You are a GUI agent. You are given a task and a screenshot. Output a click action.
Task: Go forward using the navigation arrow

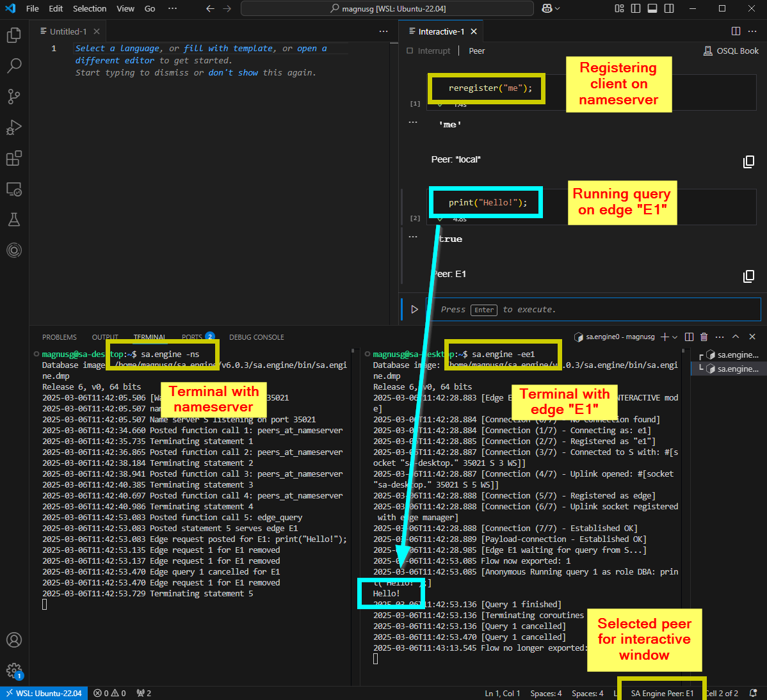(227, 8)
